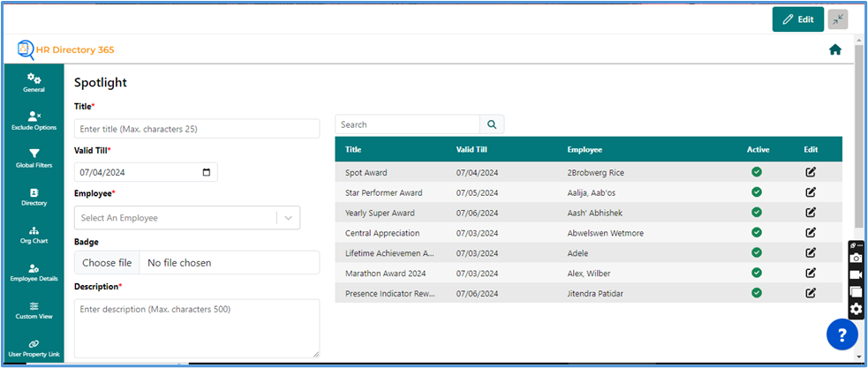Click the home icon
The height and width of the screenshot is (368, 868).
[834, 50]
